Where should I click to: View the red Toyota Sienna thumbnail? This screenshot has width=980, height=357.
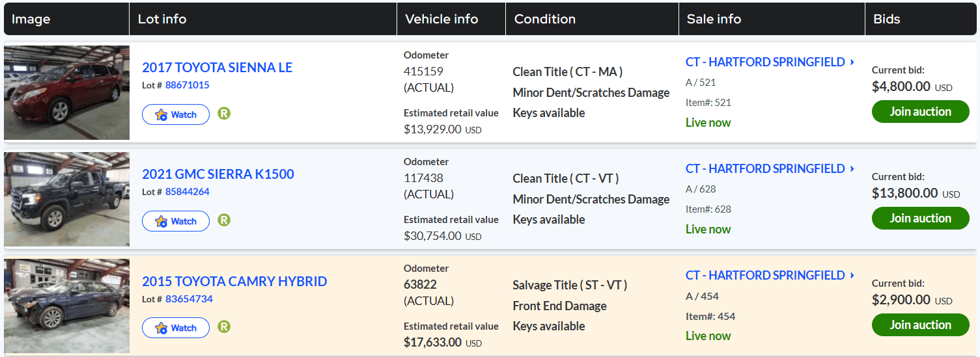pyautogui.click(x=66, y=92)
